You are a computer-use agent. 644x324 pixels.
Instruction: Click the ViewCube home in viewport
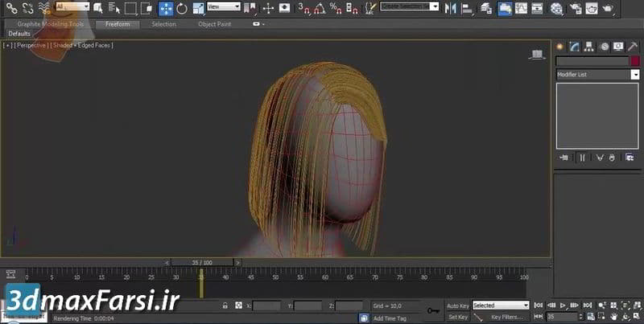[x=536, y=55]
